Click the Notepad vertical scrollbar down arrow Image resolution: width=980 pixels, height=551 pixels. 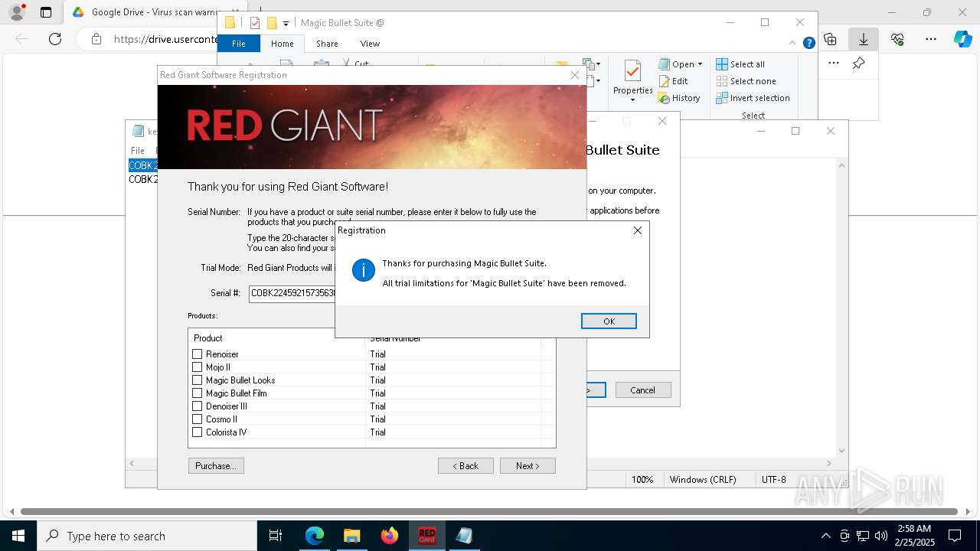841,451
